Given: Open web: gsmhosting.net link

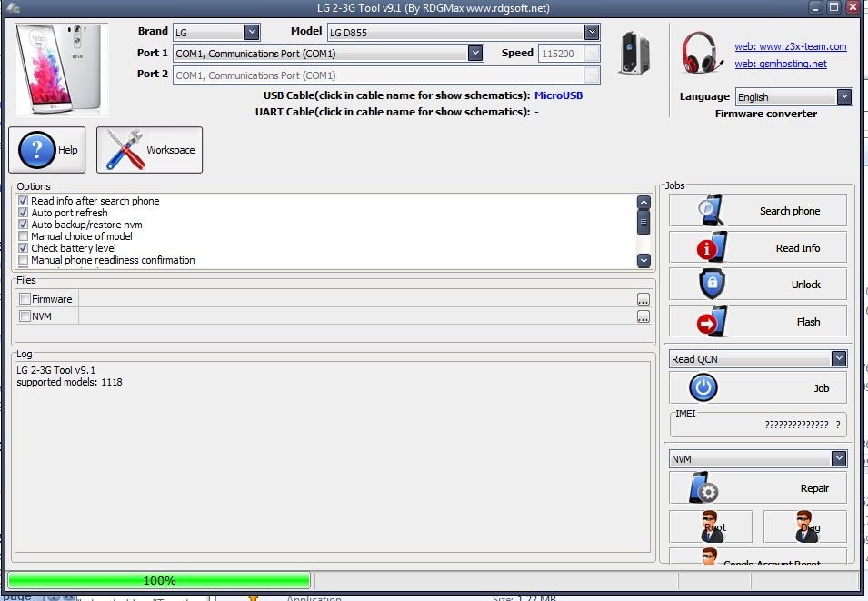Looking at the screenshot, I should click(781, 64).
